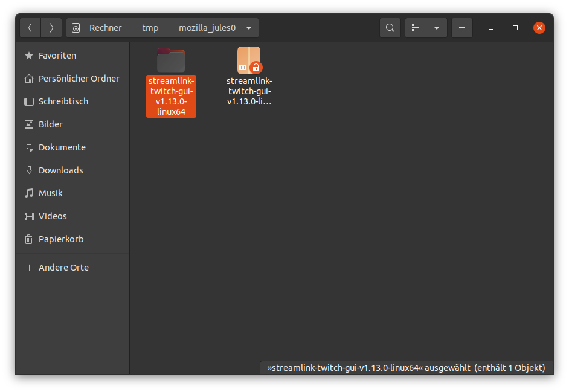Viewport: 569px width, 392px height.
Task: Open Favoriten in the sidebar
Action: pos(72,56)
